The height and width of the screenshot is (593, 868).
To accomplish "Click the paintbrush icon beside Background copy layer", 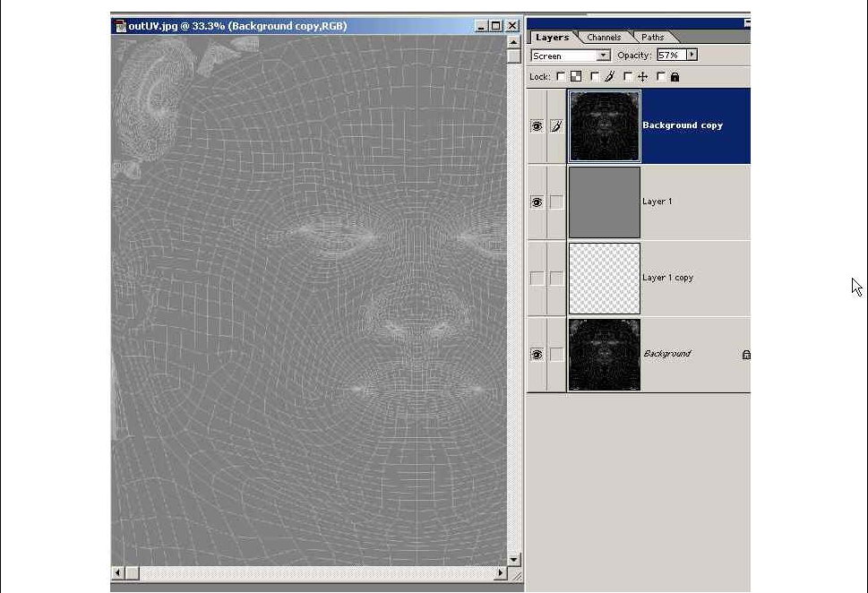I will 556,126.
